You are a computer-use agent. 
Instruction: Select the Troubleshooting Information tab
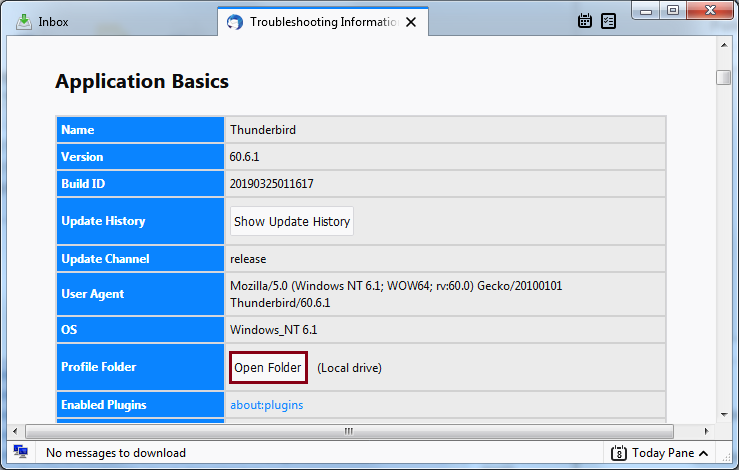[323, 22]
